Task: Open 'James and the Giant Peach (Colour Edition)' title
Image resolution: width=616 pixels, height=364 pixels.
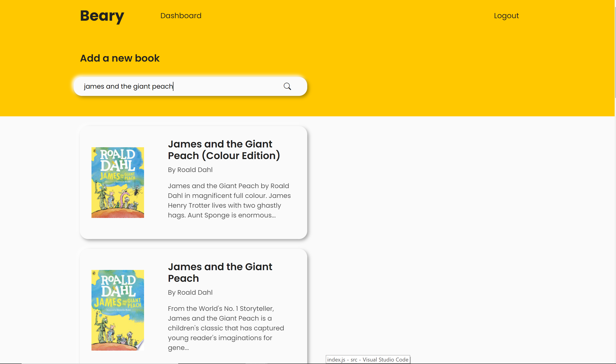Action: tap(223, 150)
